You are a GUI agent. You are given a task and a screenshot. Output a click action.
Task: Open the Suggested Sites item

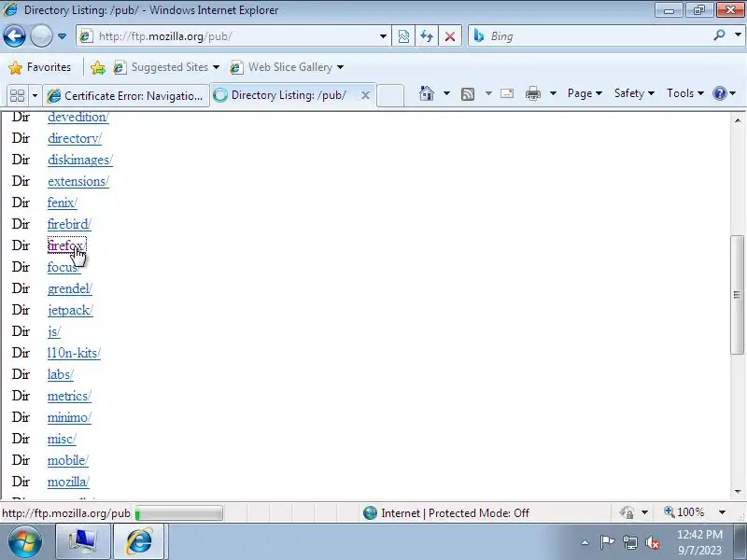166,67
